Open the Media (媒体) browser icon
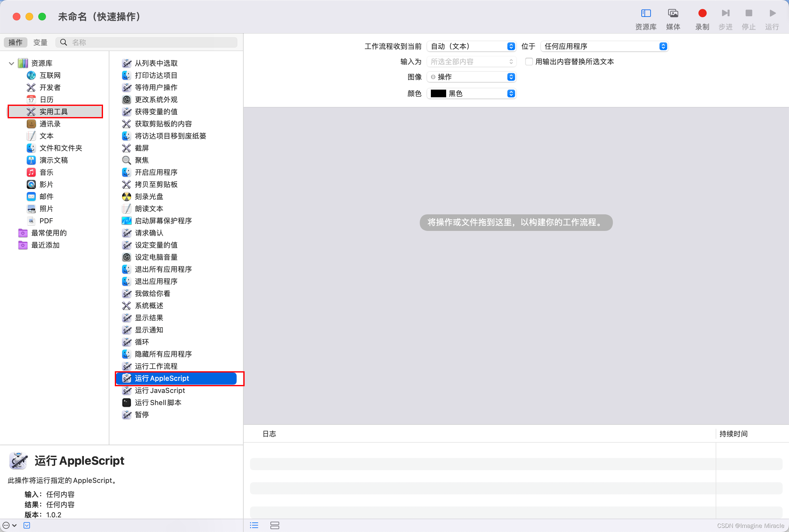The width and height of the screenshot is (789, 532). tap(673, 14)
